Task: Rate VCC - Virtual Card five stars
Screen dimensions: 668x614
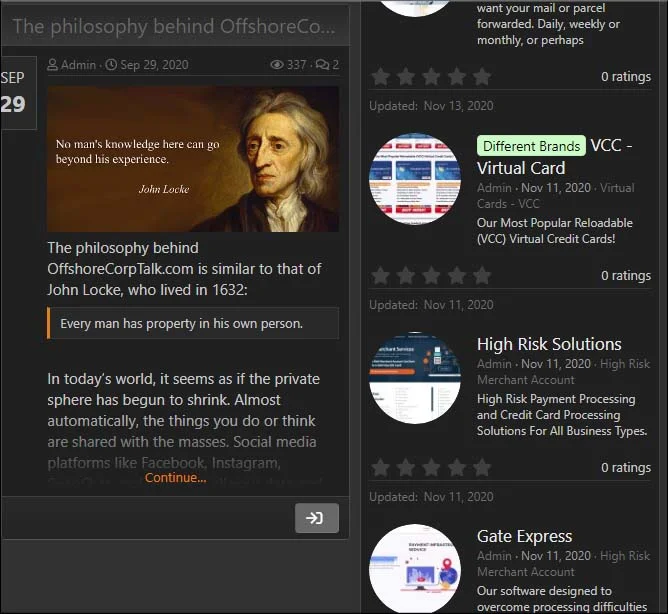Action: (x=482, y=276)
